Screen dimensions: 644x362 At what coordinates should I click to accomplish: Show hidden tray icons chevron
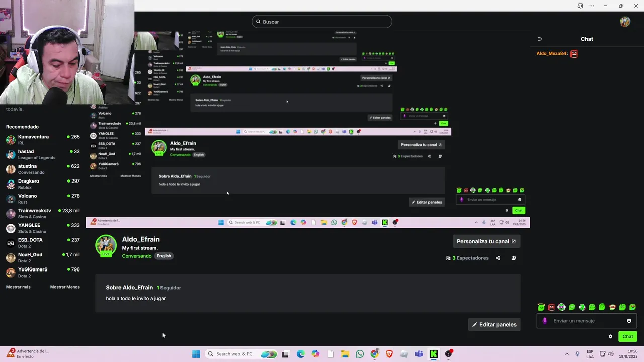tap(566, 354)
